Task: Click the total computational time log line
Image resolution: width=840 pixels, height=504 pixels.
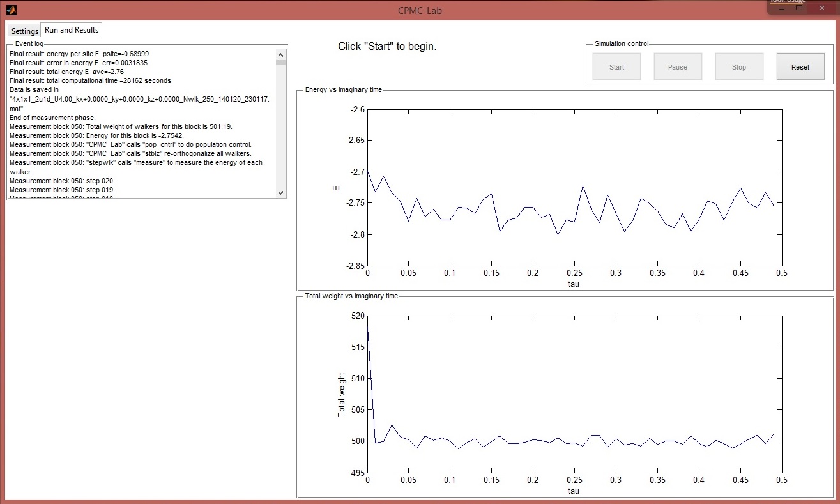Action: pyautogui.click(x=90, y=81)
